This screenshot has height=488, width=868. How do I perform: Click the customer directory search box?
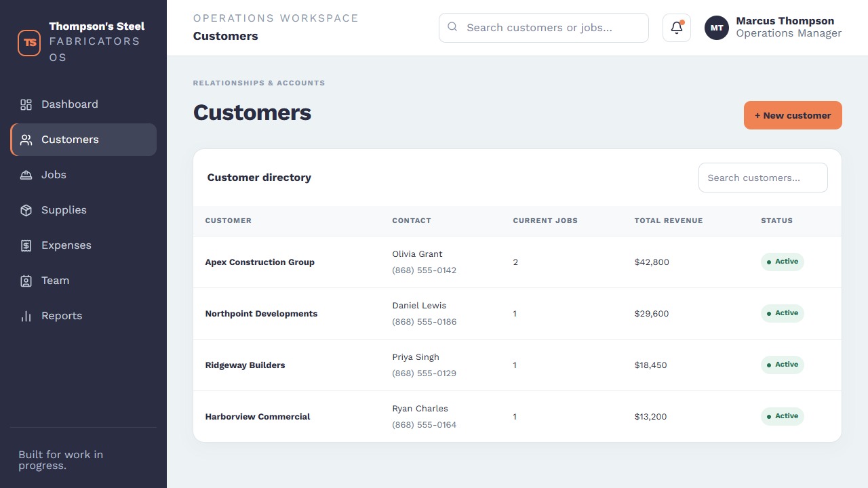pos(763,178)
